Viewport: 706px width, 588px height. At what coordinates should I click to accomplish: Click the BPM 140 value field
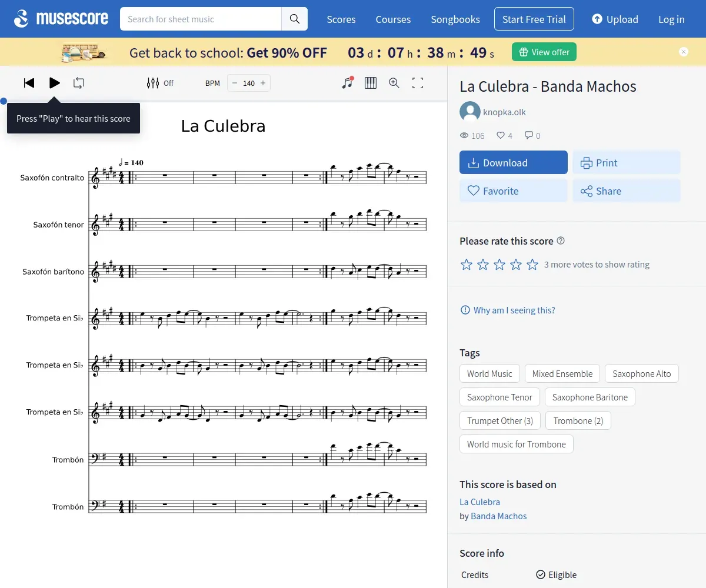tap(249, 83)
